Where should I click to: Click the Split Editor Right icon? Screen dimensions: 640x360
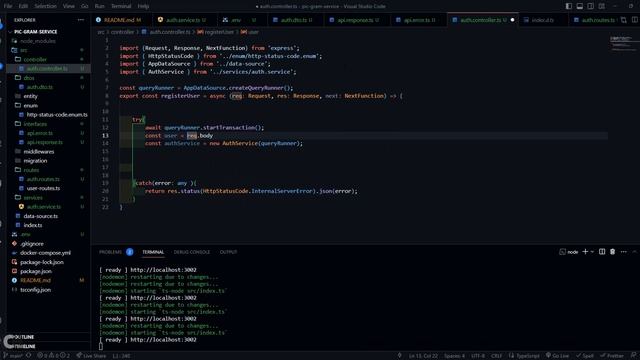point(635,20)
